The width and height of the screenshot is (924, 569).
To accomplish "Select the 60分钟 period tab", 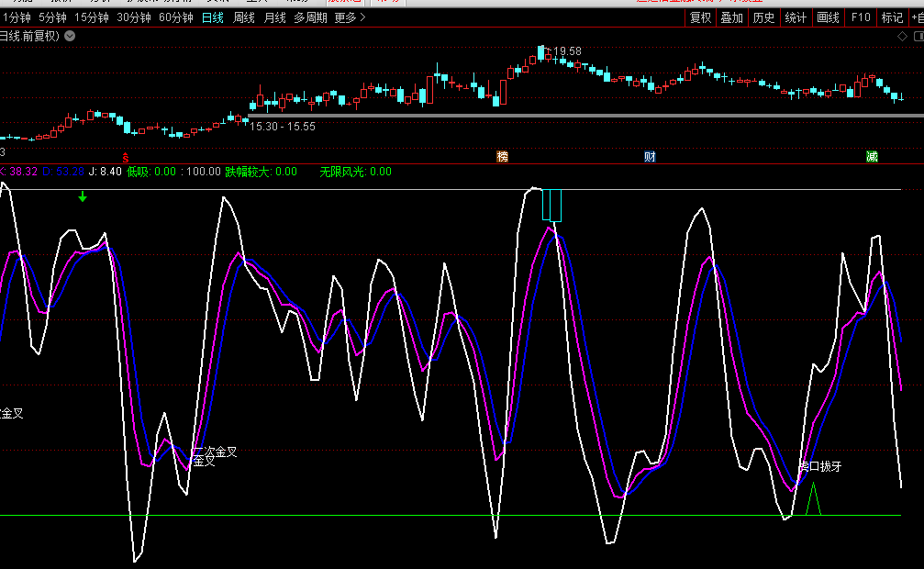I will pyautogui.click(x=176, y=17).
